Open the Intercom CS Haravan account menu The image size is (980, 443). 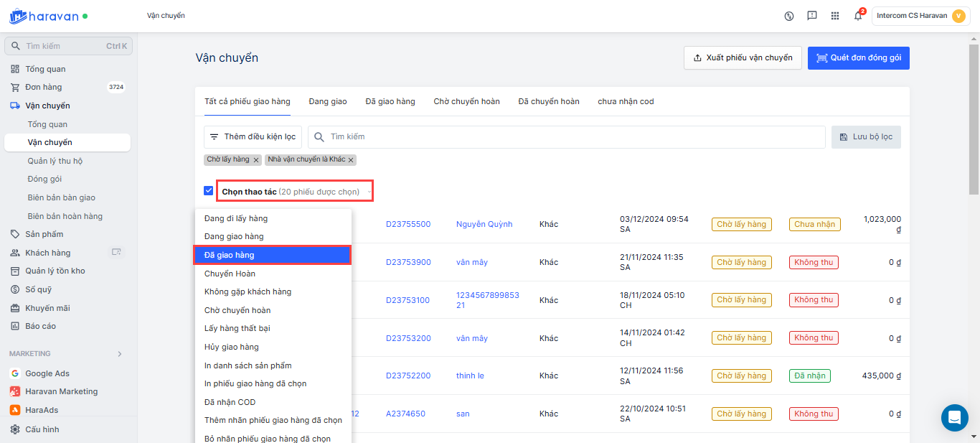920,16
